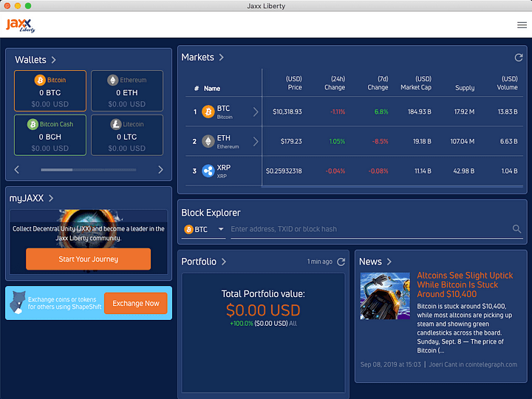Image resolution: width=532 pixels, height=399 pixels.
Task: Open the News heading
Action: pyautogui.click(x=370, y=262)
